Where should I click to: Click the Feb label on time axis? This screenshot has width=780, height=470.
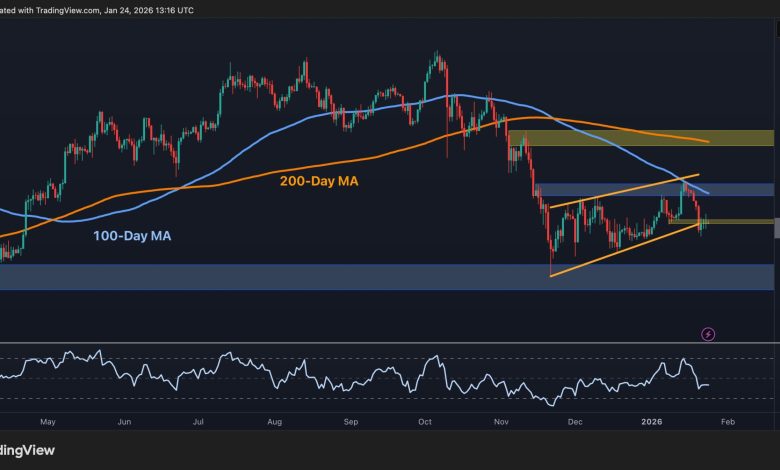point(727,422)
